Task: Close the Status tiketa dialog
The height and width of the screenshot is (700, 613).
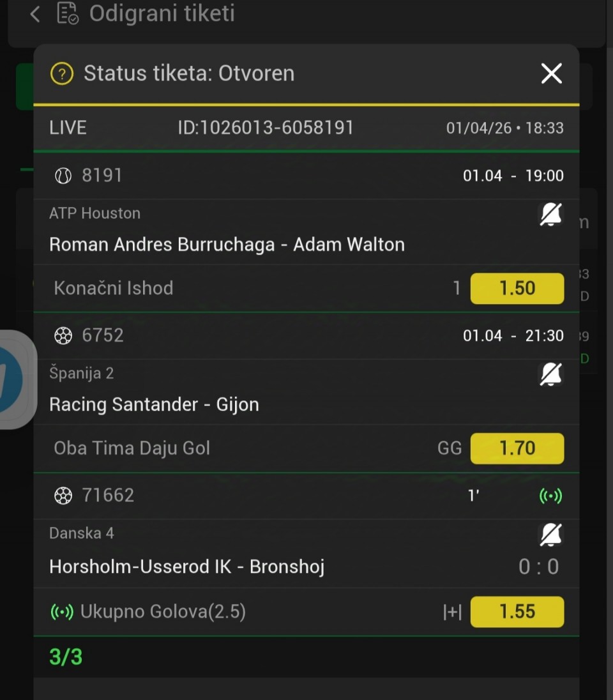Action: pos(551,73)
